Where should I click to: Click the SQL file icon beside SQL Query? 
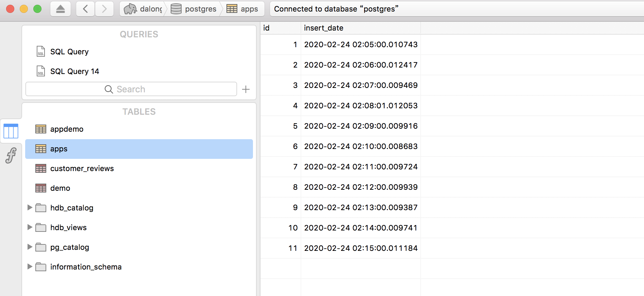[x=41, y=51]
